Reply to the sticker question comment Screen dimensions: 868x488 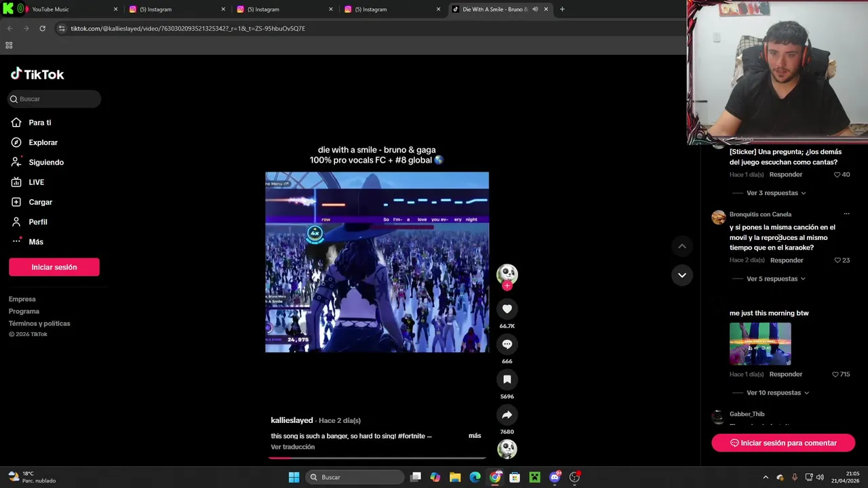pos(786,175)
